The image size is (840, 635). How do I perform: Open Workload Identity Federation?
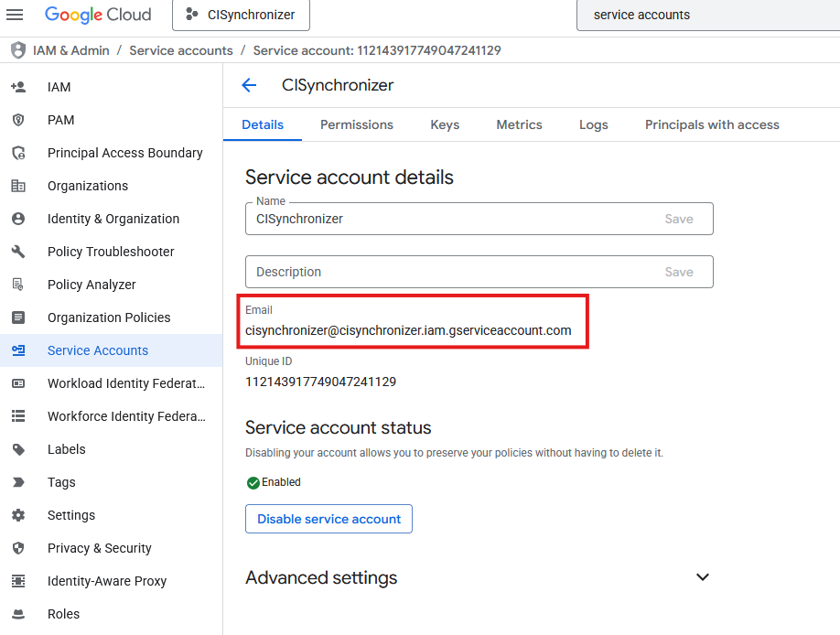pos(126,383)
